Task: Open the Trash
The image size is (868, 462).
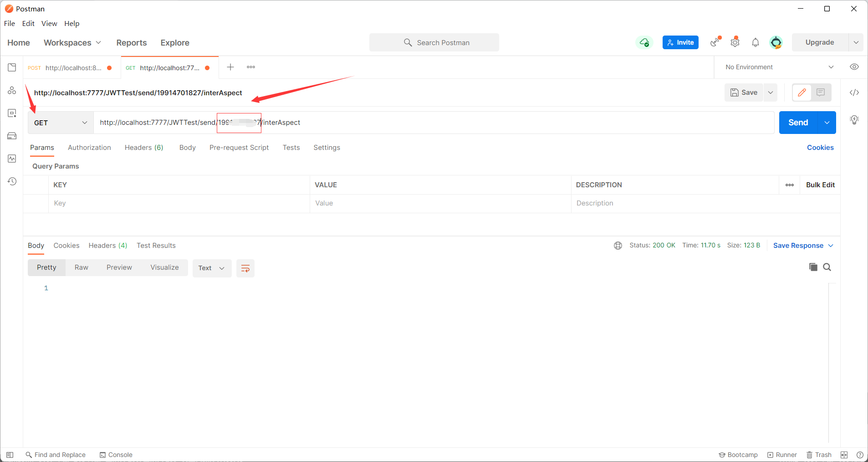Action: [x=819, y=455]
